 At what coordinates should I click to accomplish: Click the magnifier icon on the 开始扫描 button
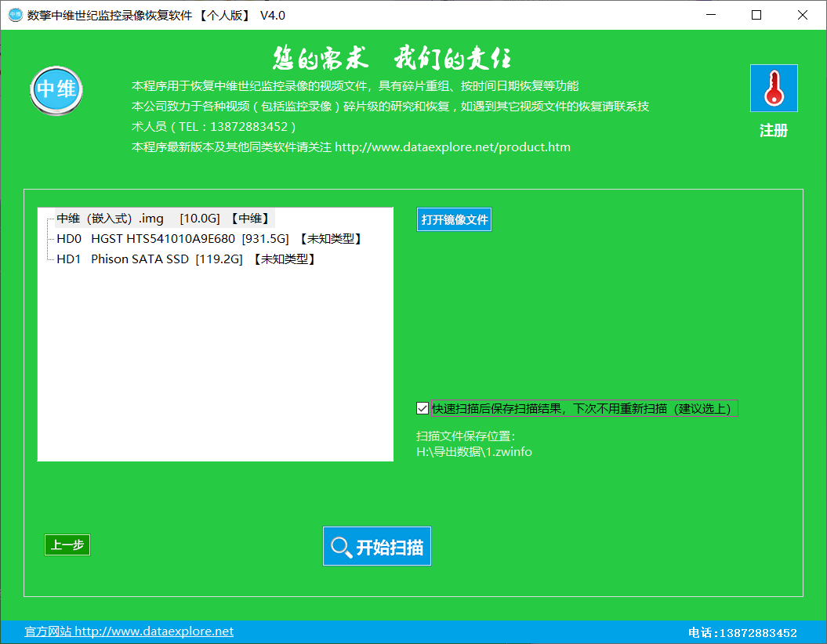pyautogui.click(x=341, y=547)
